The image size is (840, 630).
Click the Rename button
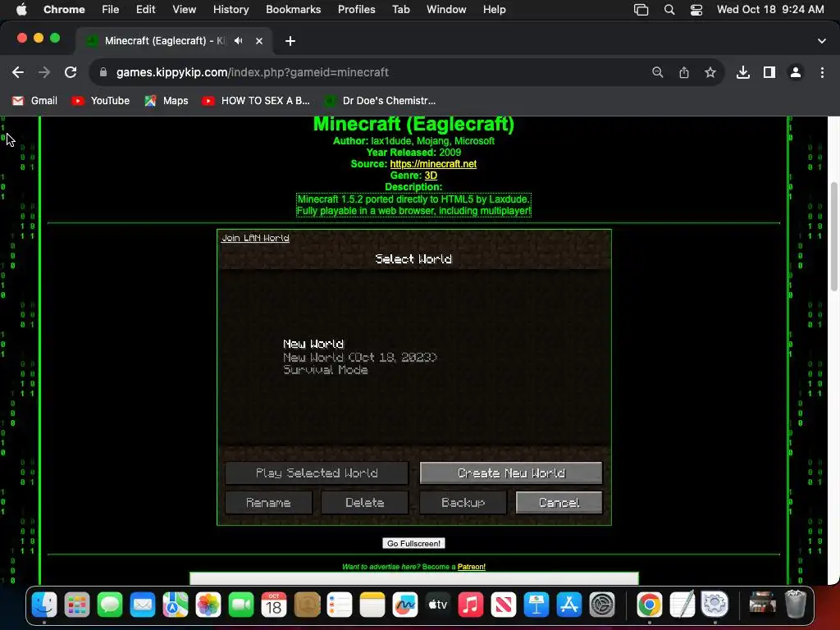click(x=268, y=503)
